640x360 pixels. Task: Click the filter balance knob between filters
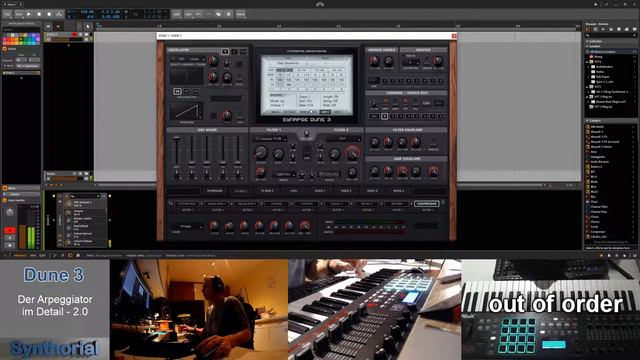tap(307, 133)
